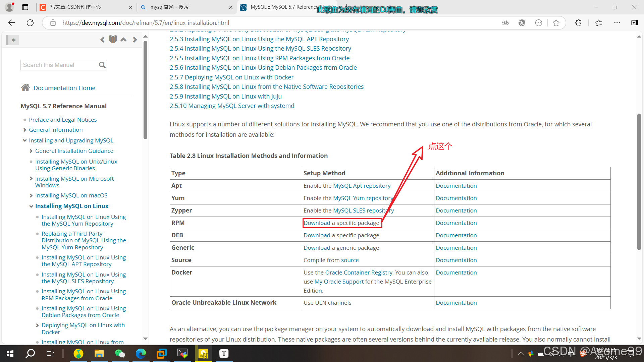Refresh the browser page

tap(30, 23)
